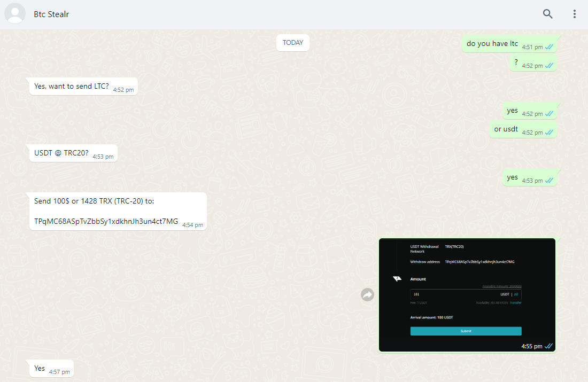Open Btc Stealr profile avatar
The height and width of the screenshot is (382, 588).
point(15,14)
